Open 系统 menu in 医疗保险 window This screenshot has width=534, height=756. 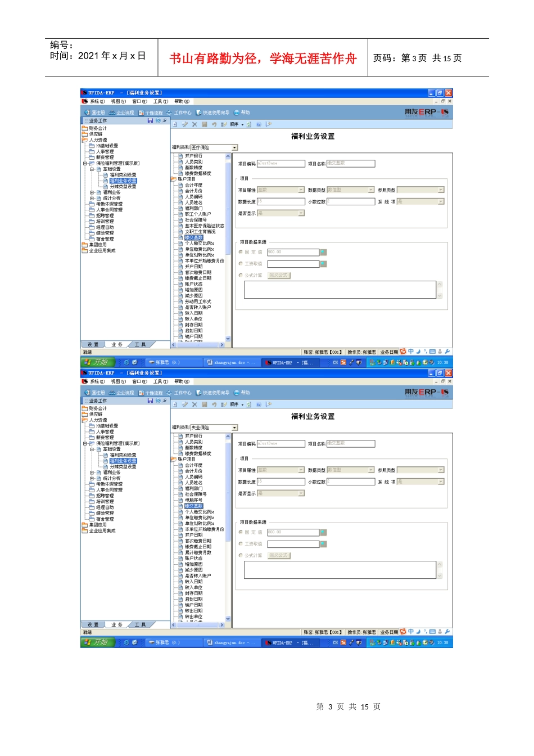click(97, 102)
